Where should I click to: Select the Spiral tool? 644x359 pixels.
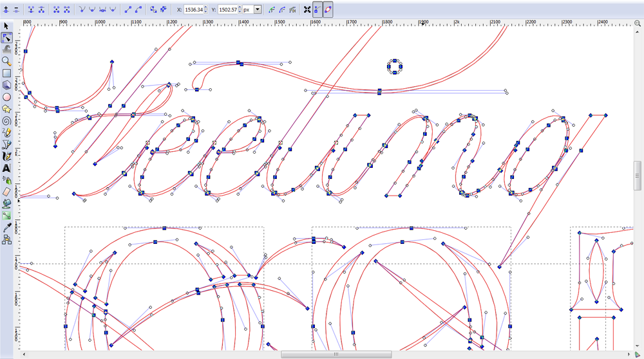click(6, 120)
